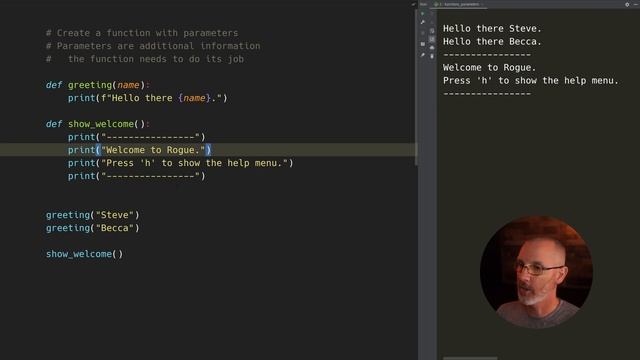Click the greeting("Steve") call
Viewport: 640px width, 360px height.
tap(93, 215)
